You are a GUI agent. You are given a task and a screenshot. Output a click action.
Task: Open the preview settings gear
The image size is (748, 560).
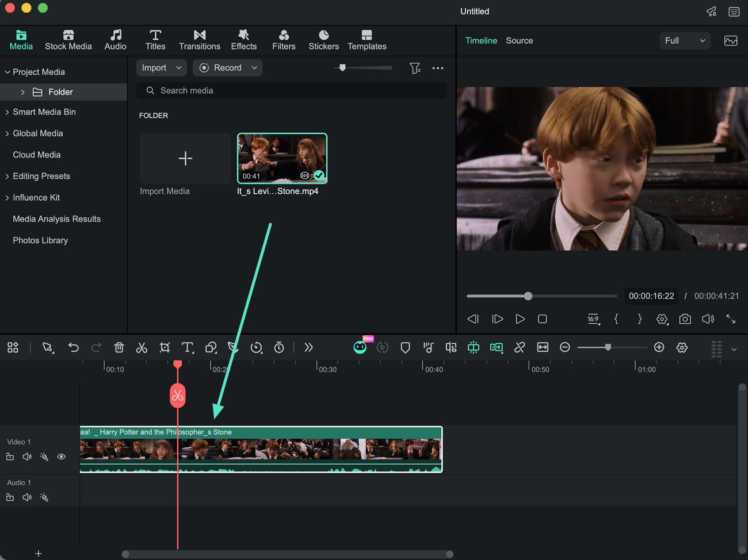pos(662,319)
